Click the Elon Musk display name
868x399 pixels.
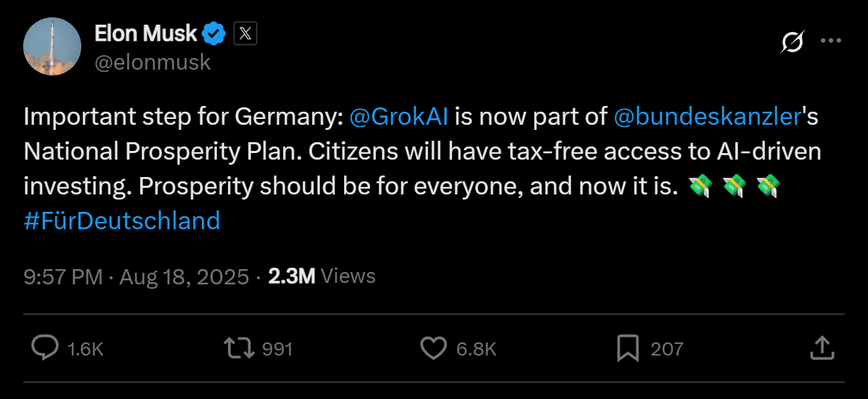point(146,33)
